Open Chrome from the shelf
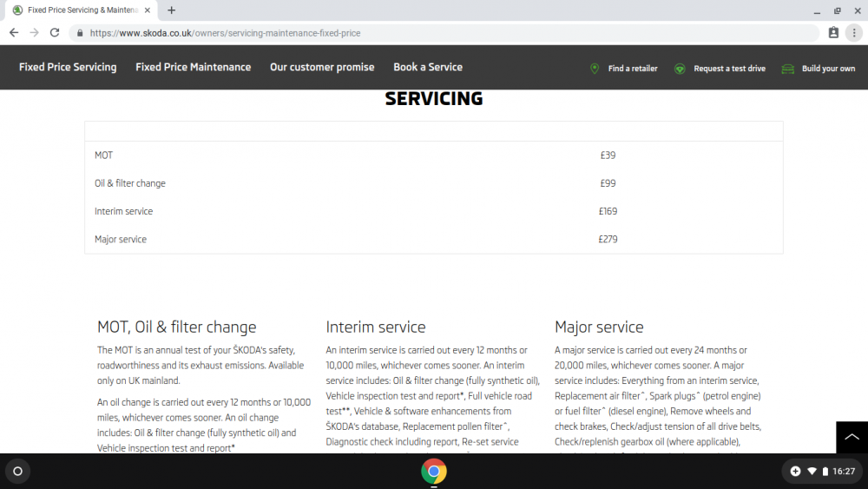 (x=434, y=472)
